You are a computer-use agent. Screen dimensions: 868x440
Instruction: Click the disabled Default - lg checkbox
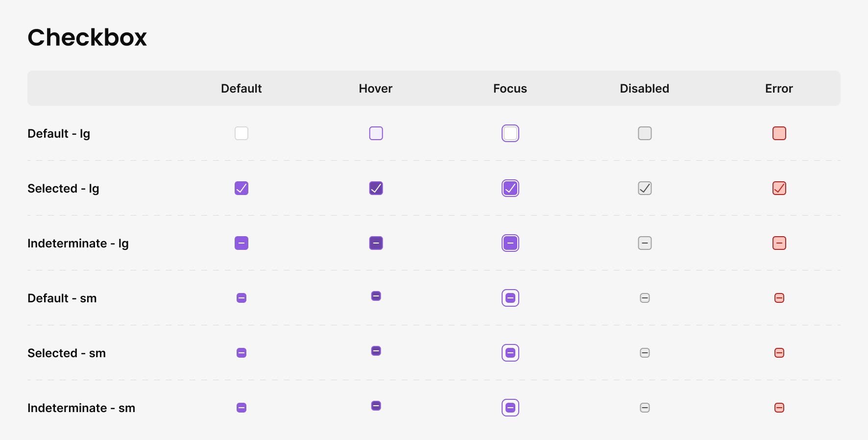[645, 133]
